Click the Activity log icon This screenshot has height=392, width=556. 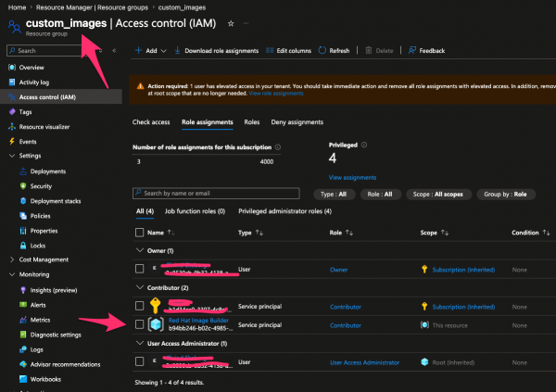[12, 82]
